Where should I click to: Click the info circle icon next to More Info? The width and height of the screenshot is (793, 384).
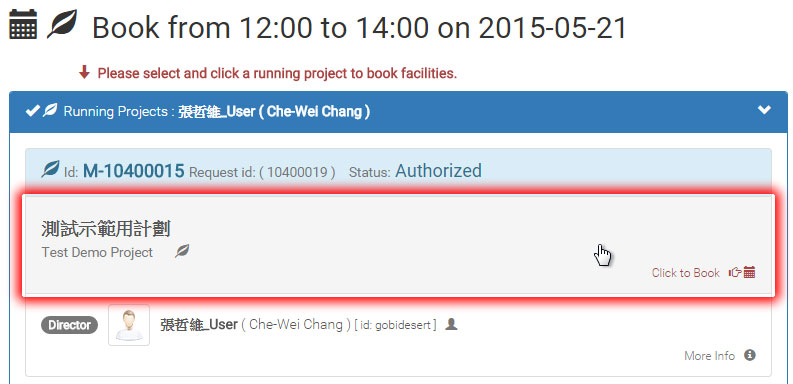(750, 355)
